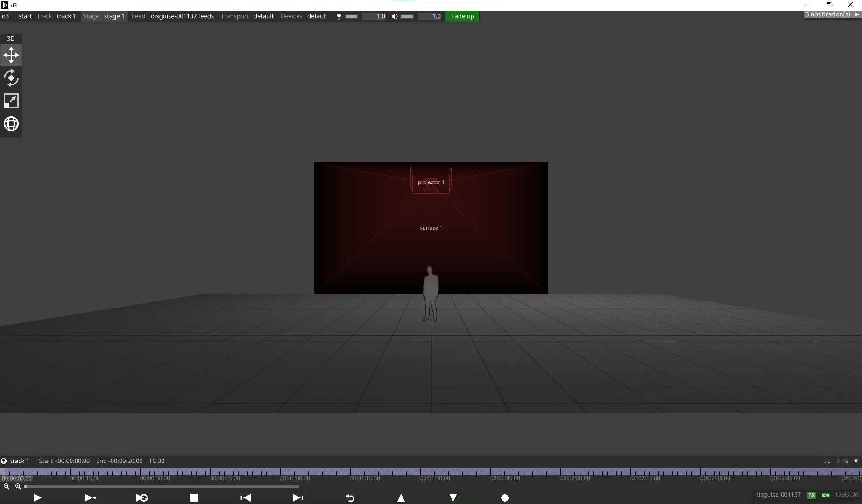
Task: Expand the 3 notification(s) panel
Action: pos(831,14)
